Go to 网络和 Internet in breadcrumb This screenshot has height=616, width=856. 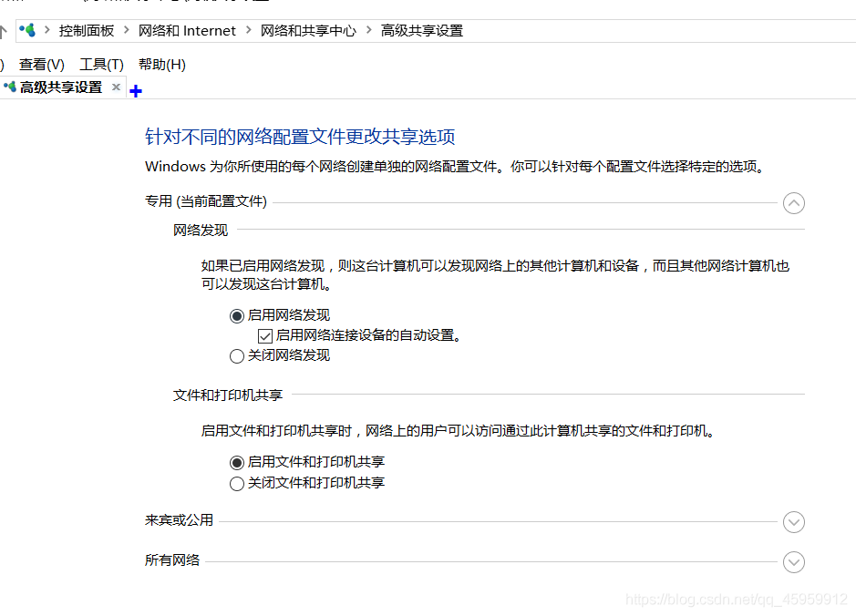(x=187, y=31)
